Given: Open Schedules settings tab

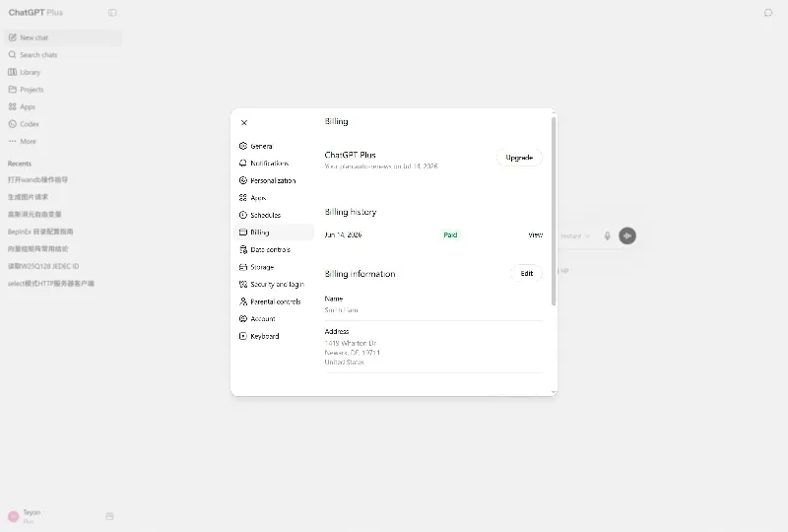Looking at the screenshot, I should coord(274,215).
